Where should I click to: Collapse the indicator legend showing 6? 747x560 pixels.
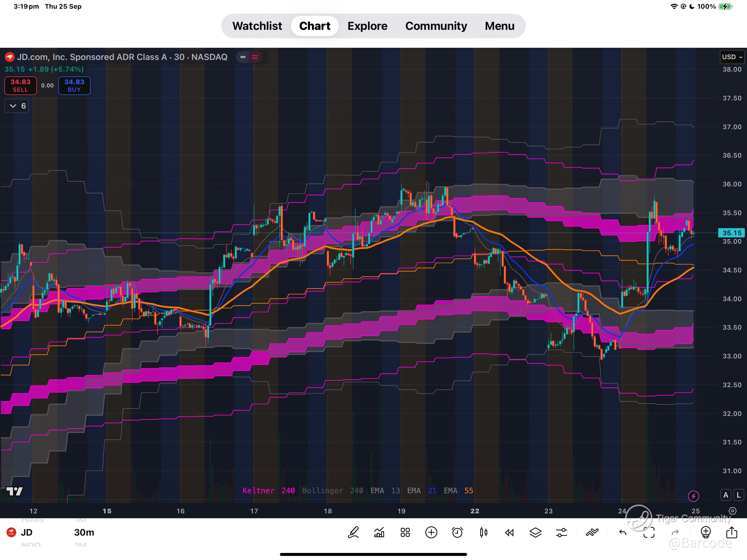(x=17, y=106)
